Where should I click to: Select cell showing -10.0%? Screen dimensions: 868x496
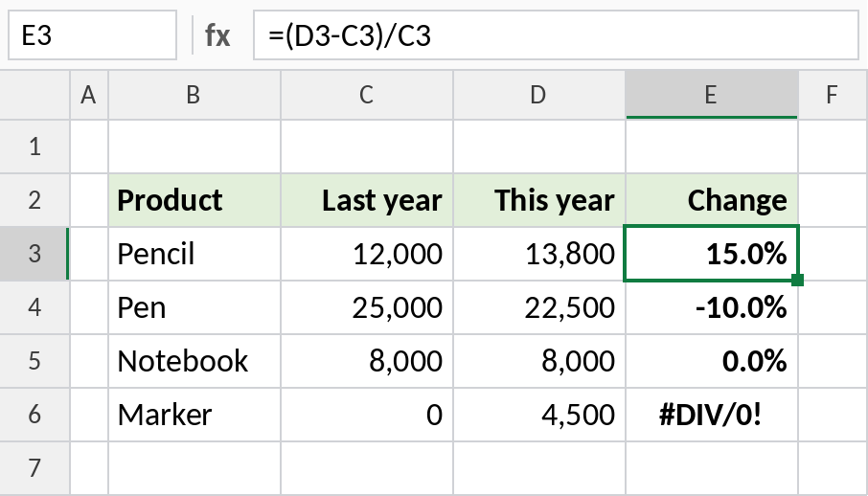tap(712, 307)
